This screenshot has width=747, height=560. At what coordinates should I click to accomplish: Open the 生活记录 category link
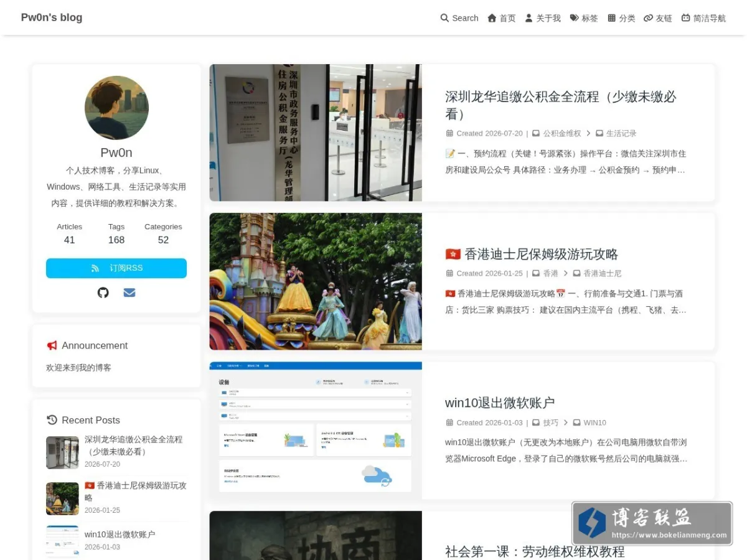coord(621,133)
